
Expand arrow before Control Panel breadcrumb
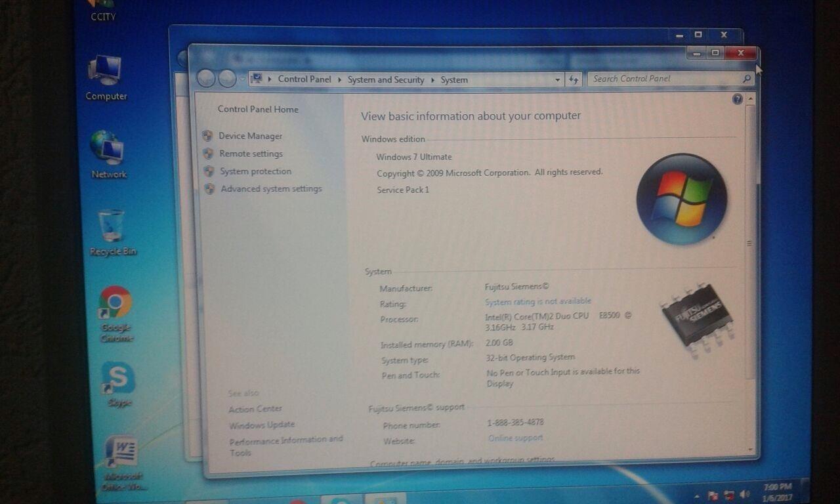270,79
